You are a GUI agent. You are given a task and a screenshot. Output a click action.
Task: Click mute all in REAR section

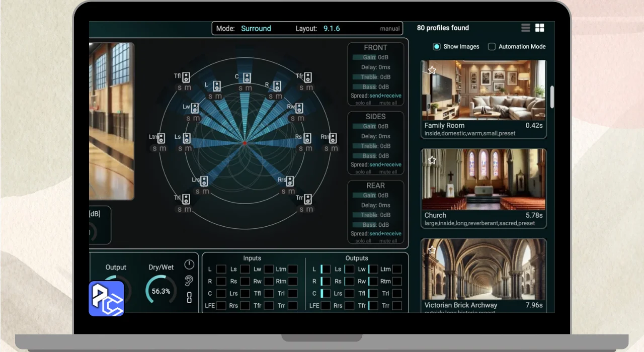click(388, 241)
